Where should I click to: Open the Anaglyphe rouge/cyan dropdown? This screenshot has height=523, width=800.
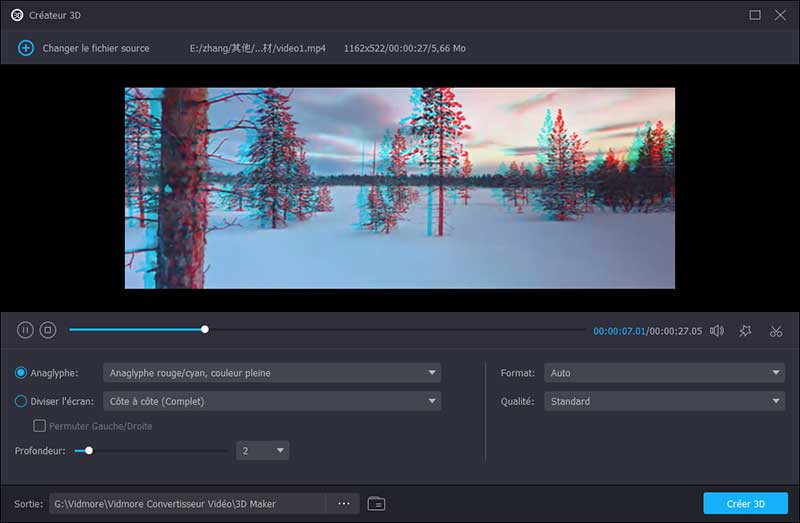coord(272,373)
